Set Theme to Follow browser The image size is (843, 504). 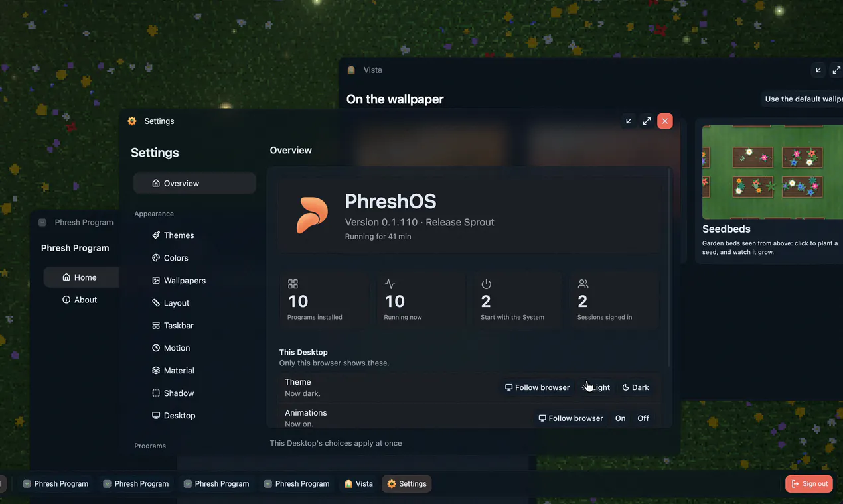(x=537, y=387)
